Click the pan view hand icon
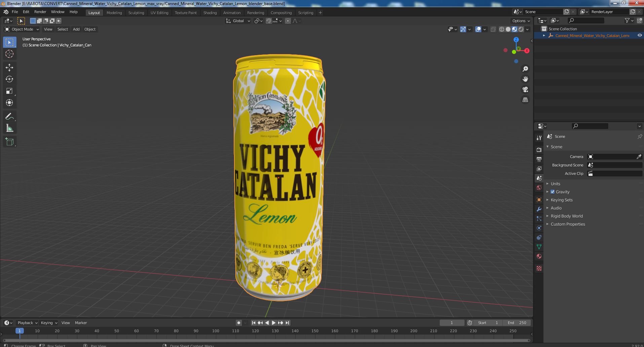 point(525,79)
